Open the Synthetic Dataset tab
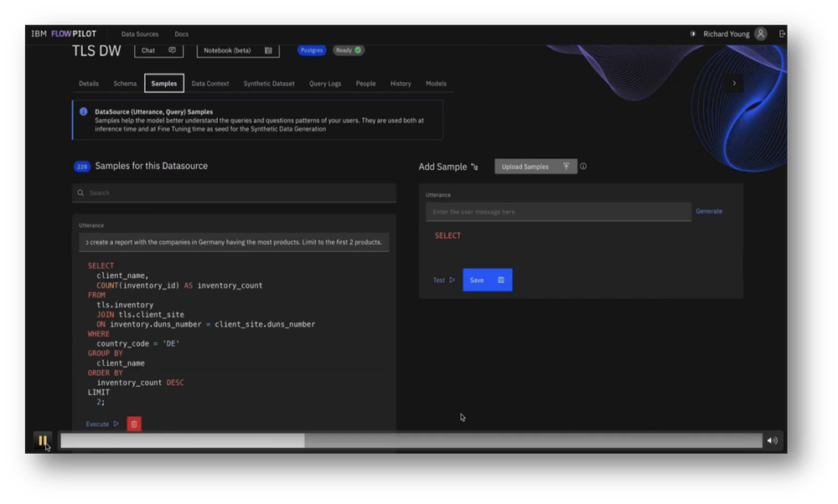Screen dimensions: 838x504 pyautogui.click(x=269, y=83)
